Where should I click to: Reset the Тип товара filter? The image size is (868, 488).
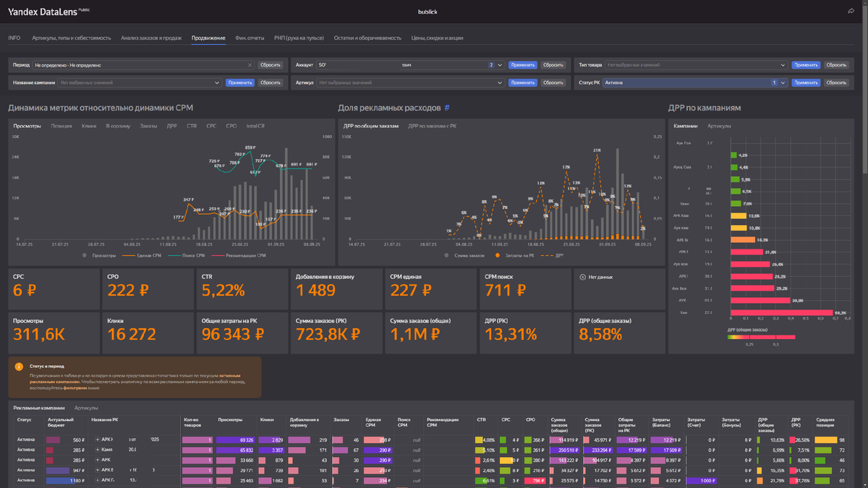[836, 65]
